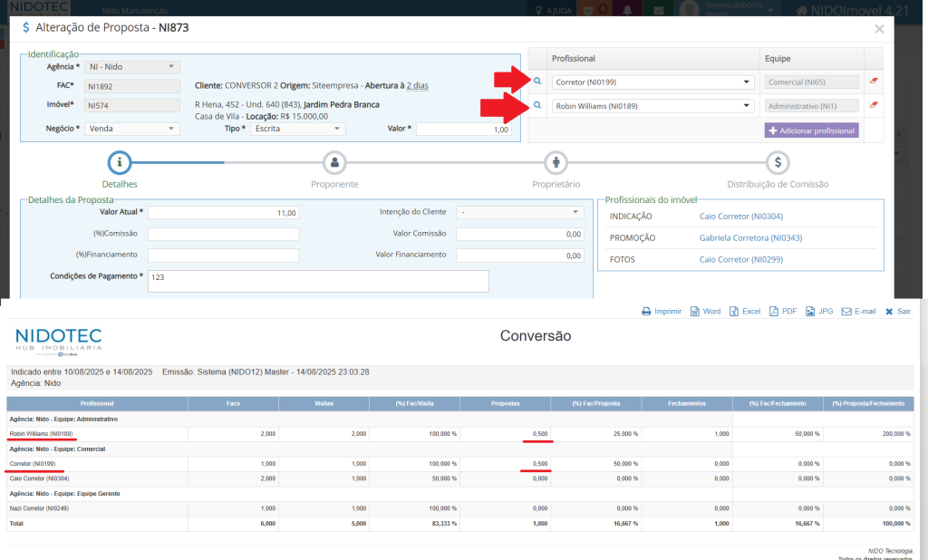The image size is (928, 560).
Task: Expand the Corretor (NI0199) professional dropdown
Action: point(652,82)
